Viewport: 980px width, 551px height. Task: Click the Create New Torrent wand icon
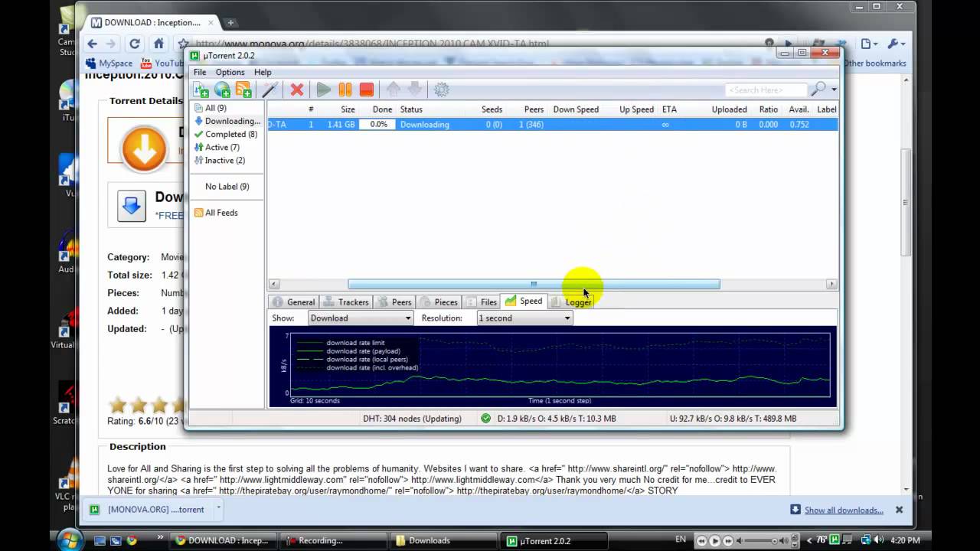click(269, 90)
